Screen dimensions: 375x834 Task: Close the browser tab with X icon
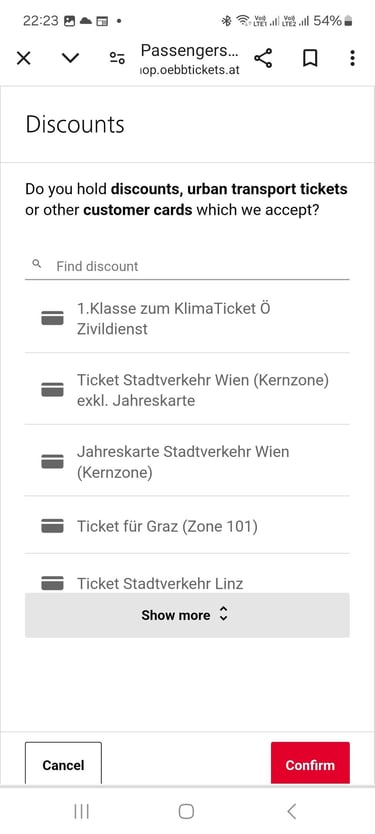pyautogui.click(x=23, y=58)
